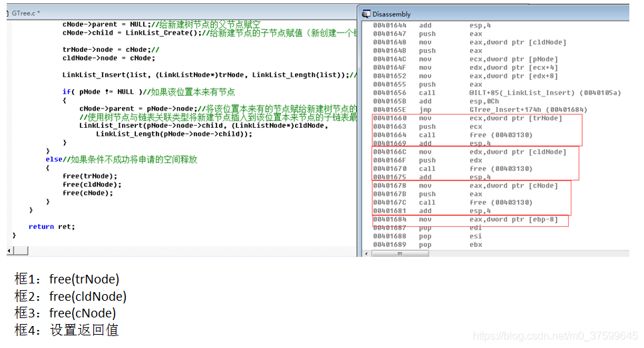This screenshot has height=348, width=644.
Task: Click disassembly address 00401678
Action: coord(390,186)
